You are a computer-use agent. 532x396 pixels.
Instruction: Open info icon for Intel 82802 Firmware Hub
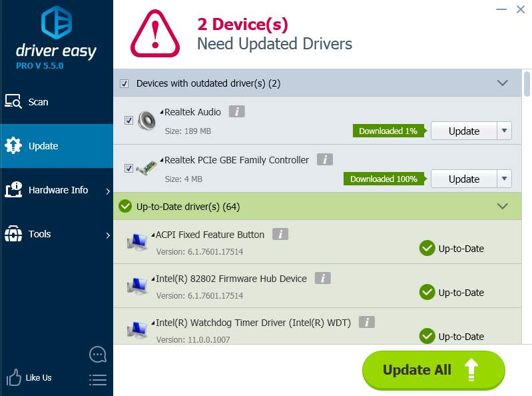[323, 278]
